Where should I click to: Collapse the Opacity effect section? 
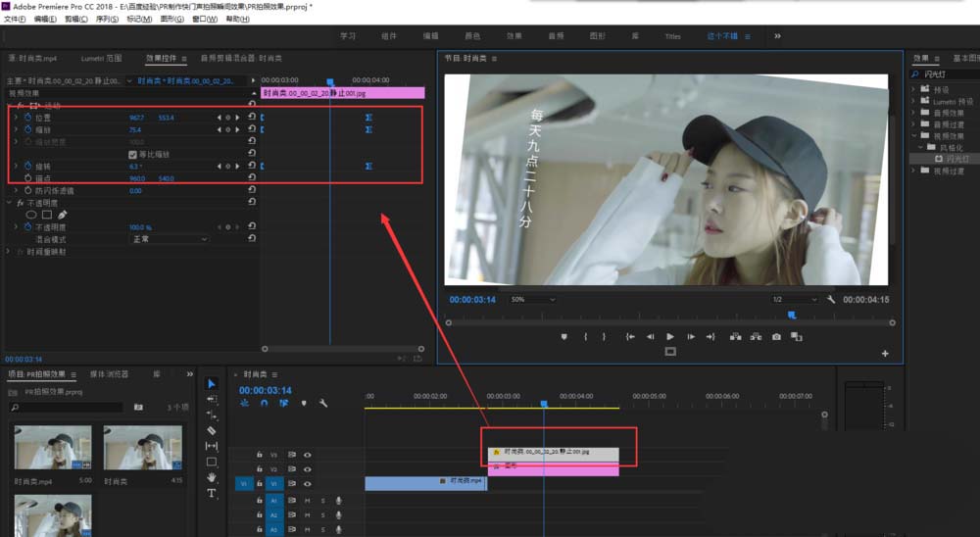(x=9, y=203)
